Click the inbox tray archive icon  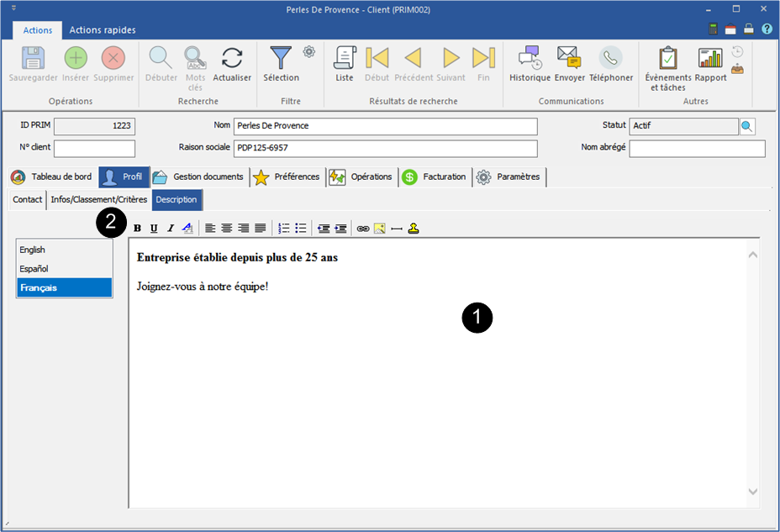click(x=737, y=69)
